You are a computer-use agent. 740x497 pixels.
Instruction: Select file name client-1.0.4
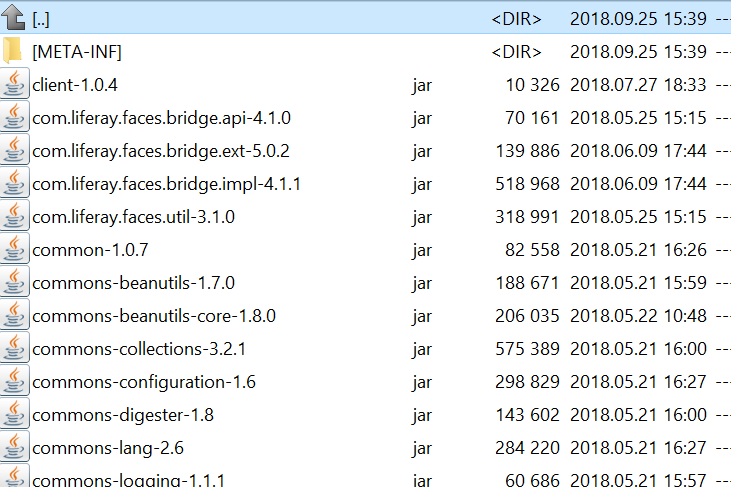[x=75, y=85]
